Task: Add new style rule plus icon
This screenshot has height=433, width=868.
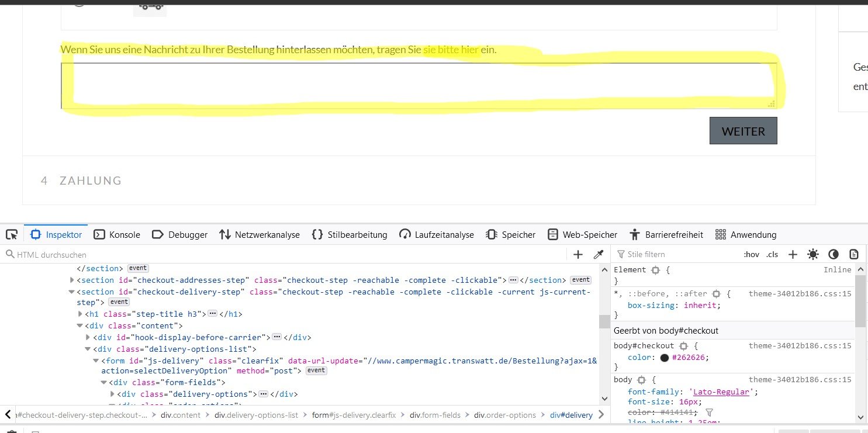Action: (x=793, y=254)
